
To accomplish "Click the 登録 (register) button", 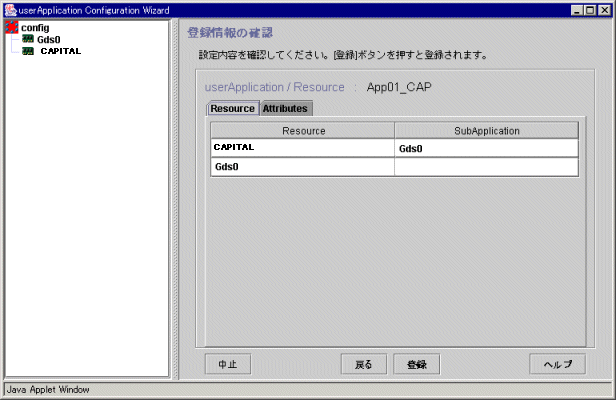I will pos(417,364).
